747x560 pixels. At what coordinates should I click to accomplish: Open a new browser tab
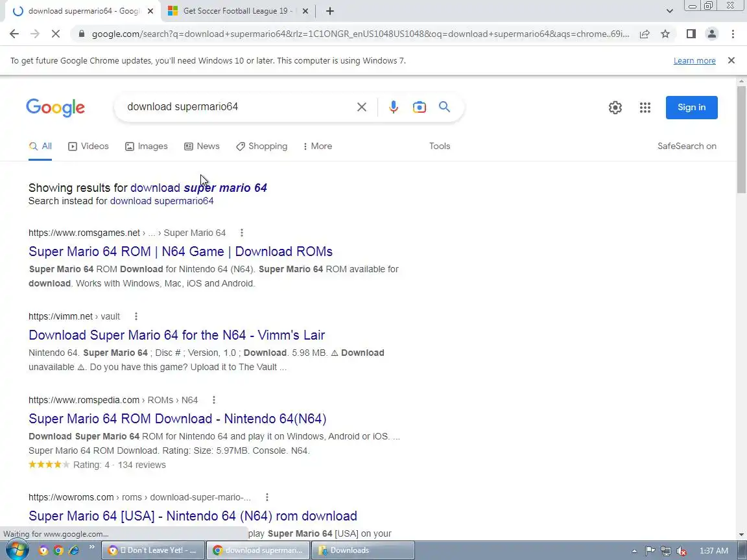pos(329,11)
